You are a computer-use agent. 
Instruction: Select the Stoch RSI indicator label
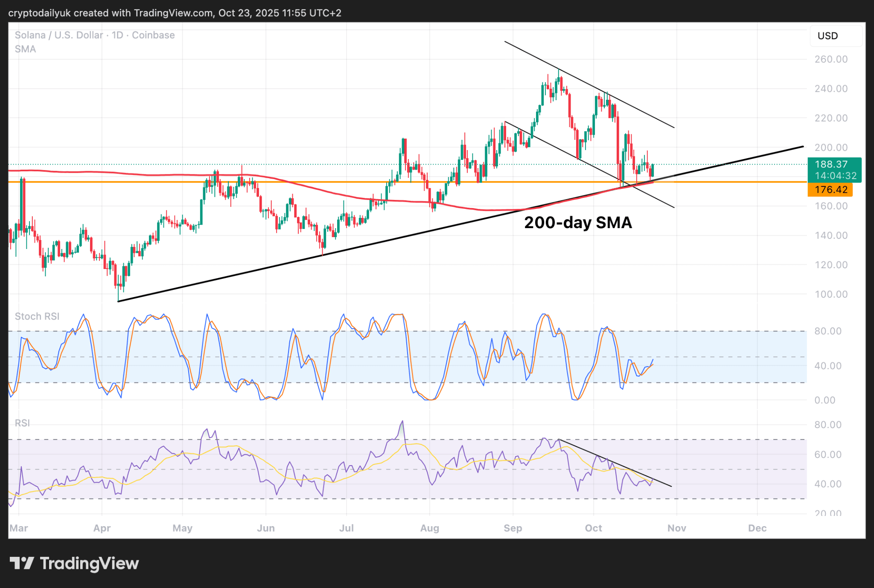37,316
